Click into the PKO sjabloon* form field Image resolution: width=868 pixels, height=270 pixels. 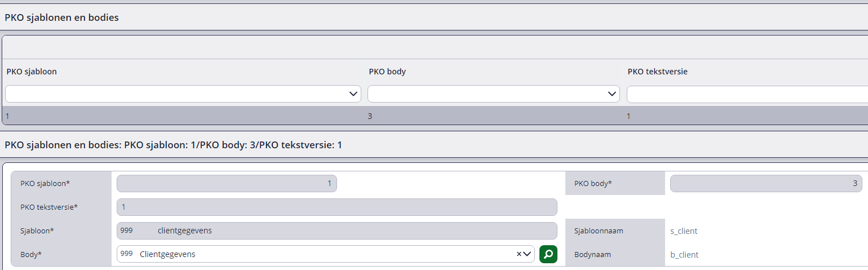coord(227,183)
